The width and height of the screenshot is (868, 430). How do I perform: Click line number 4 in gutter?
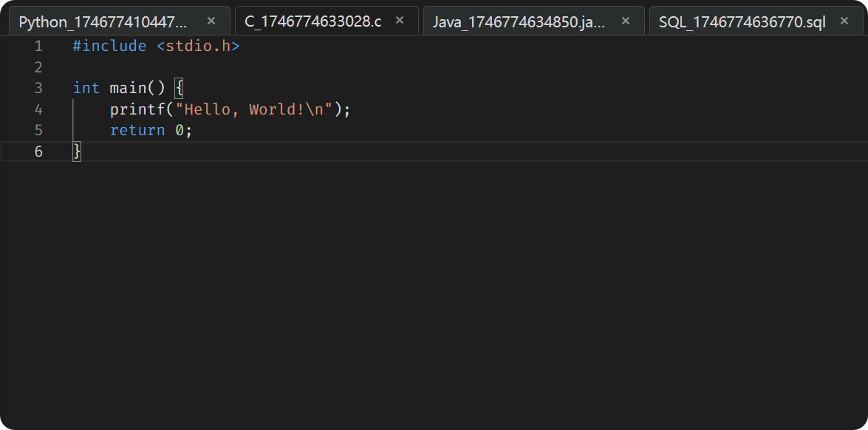[x=38, y=109]
